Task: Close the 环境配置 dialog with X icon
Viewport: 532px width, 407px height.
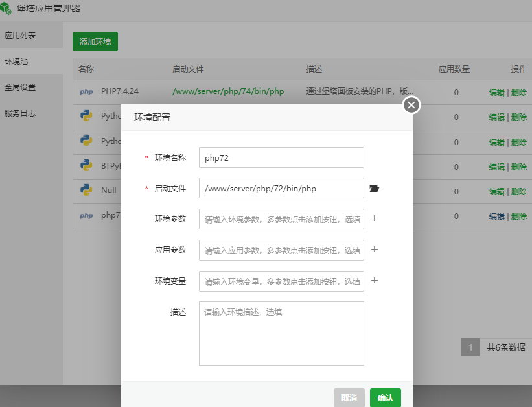Action: point(411,105)
